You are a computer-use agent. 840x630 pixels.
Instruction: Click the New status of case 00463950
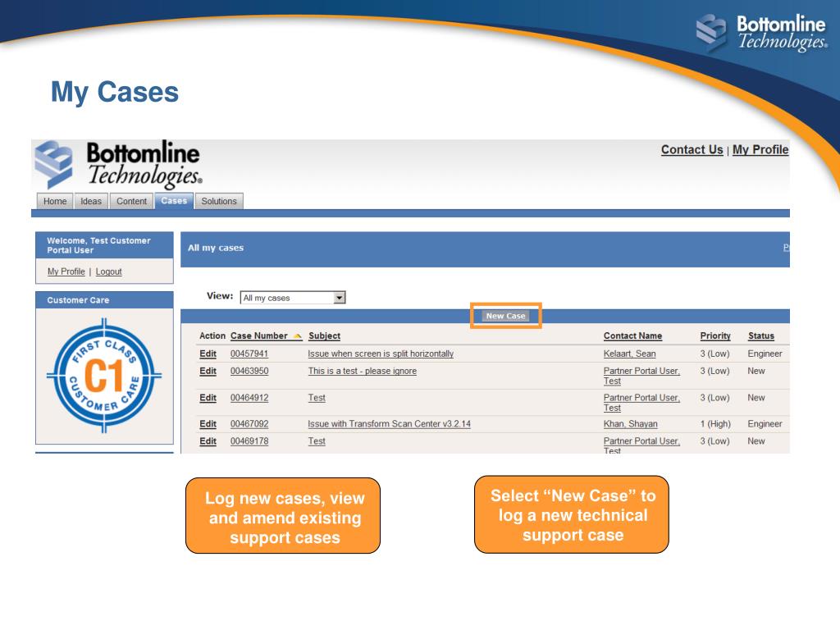pos(756,371)
